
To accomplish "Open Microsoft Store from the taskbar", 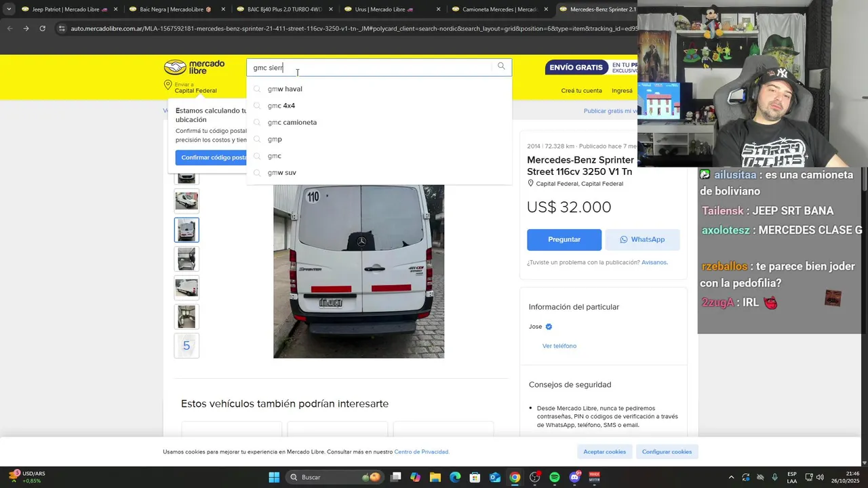I will tap(475, 477).
